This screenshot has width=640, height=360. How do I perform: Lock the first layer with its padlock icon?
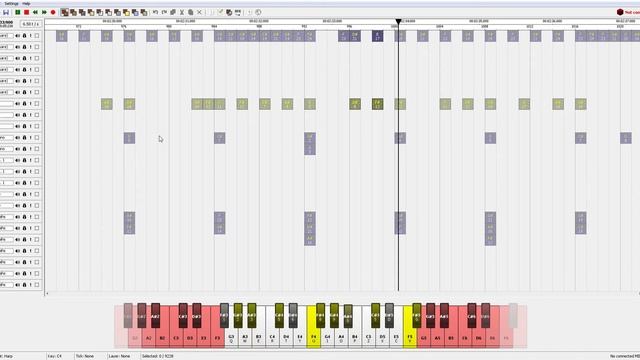[24, 36]
